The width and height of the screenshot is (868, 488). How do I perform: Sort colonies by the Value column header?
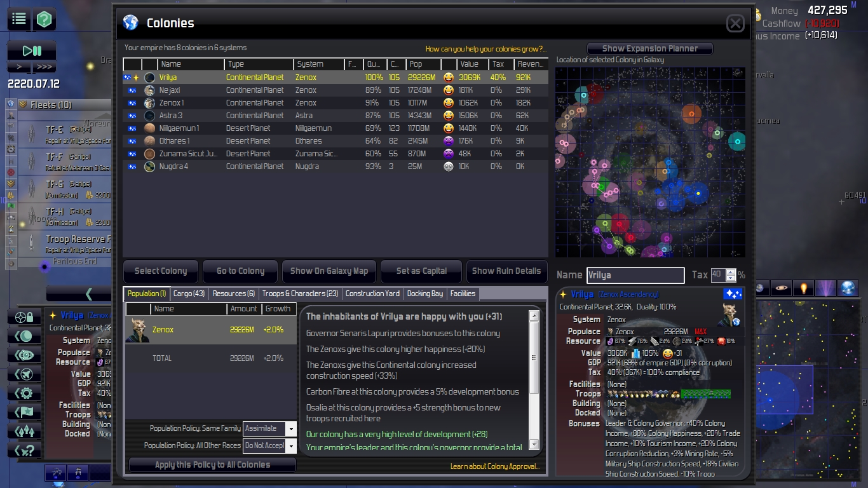pyautogui.click(x=472, y=64)
